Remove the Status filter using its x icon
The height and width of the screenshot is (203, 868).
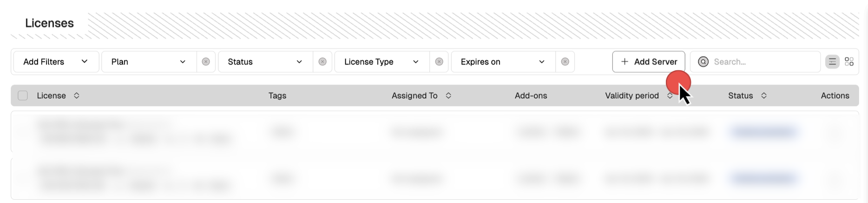pyautogui.click(x=322, y=62)
